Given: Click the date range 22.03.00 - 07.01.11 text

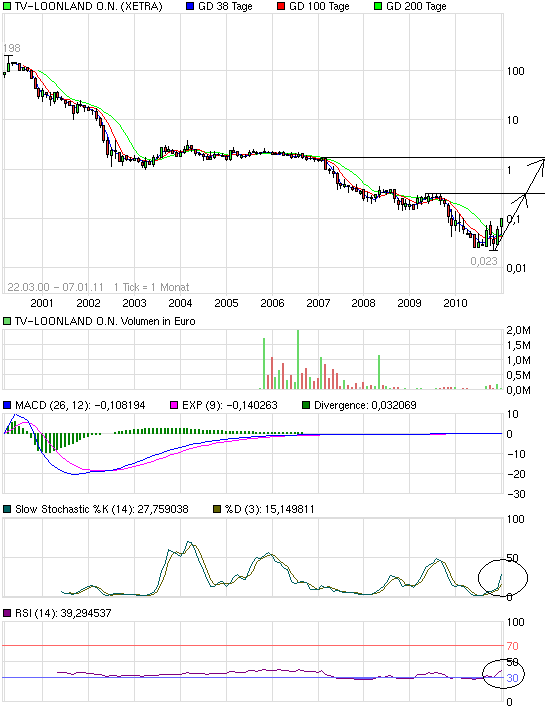Looking at the screenshot, I should click(56, 287).
